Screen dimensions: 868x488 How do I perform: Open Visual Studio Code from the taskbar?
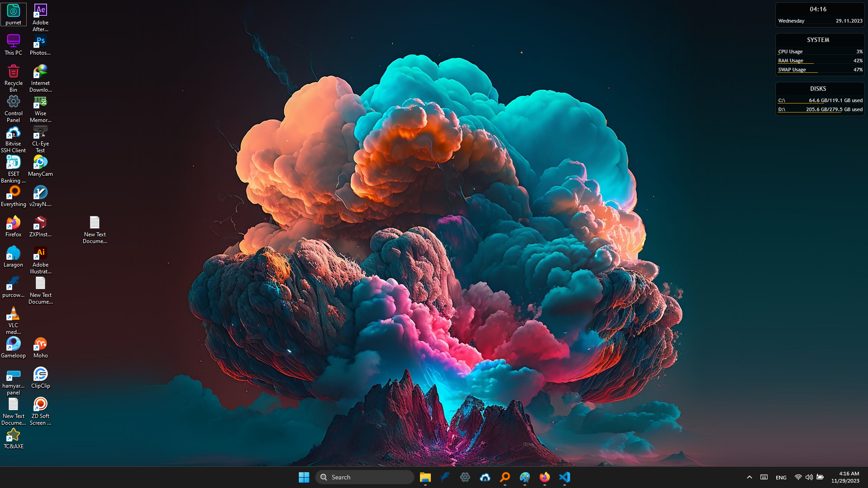(x=565, y=477)
